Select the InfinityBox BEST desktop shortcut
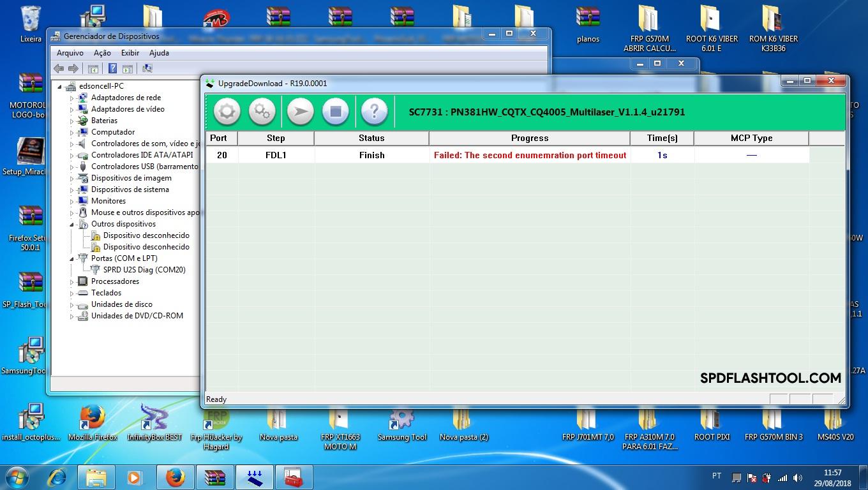868x490 pixels. tap(154, 422)
